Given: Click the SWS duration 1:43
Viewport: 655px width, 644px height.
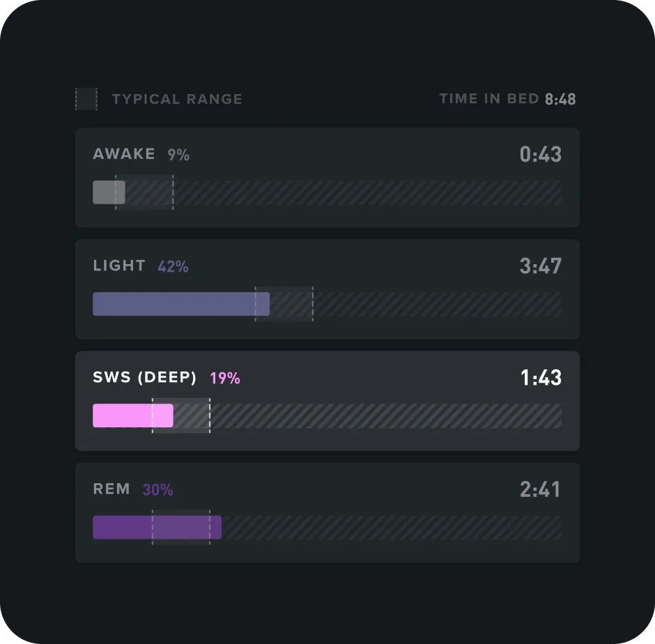Looking at the screenshot, I should point(540,378).
